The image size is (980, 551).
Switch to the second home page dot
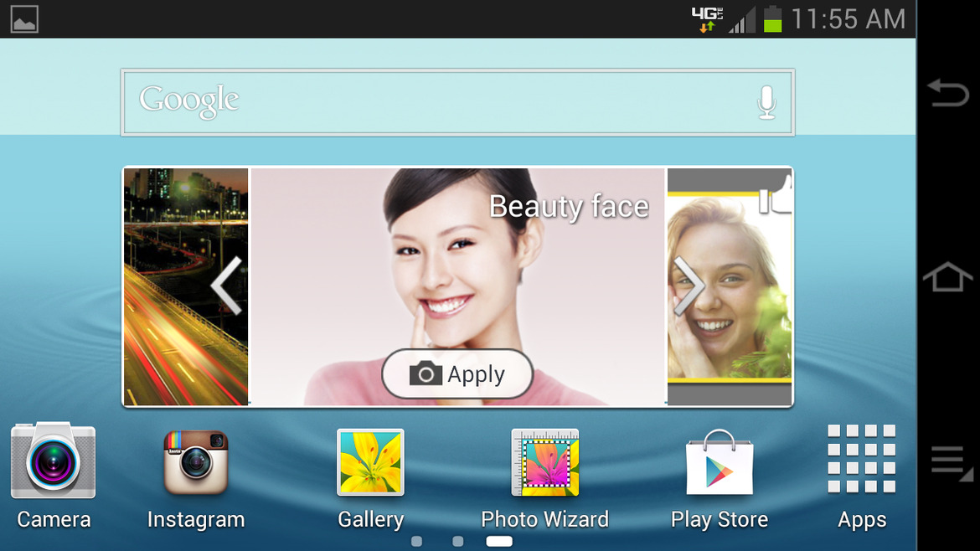click(457, 542)
